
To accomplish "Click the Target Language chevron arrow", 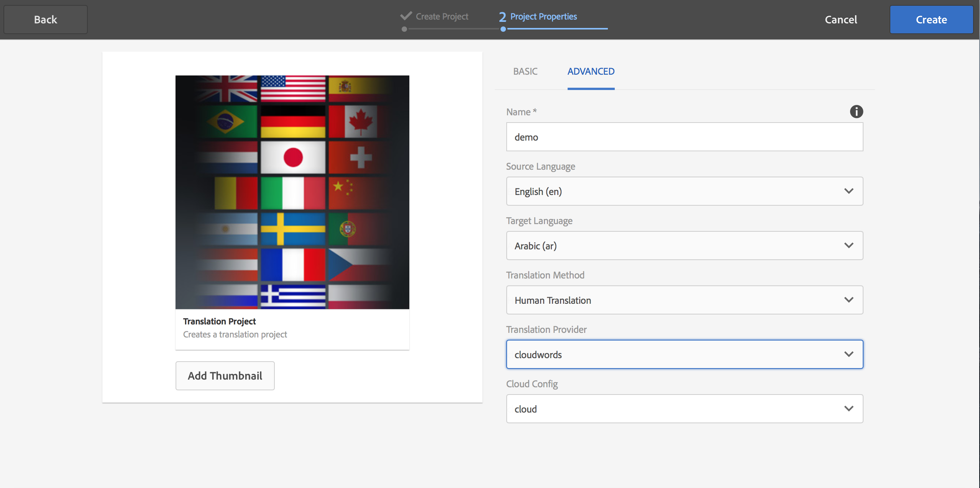I will coord(849,246).
